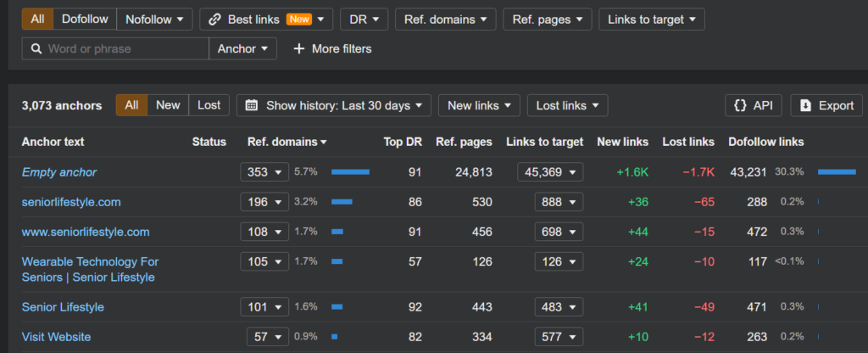Click the Visit Website anchor link
This screenshot has height=353, width=868.
point(56,337)
